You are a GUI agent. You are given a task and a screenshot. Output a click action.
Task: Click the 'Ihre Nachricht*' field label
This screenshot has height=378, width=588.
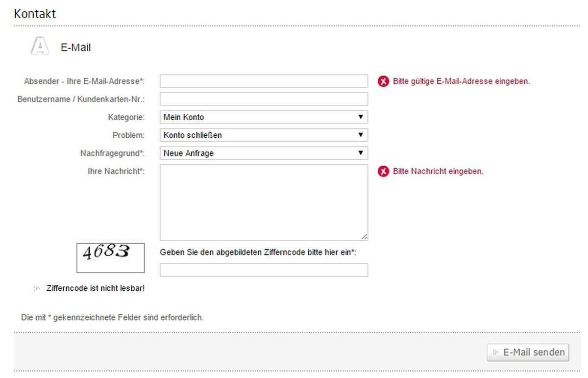click(116, 171)
